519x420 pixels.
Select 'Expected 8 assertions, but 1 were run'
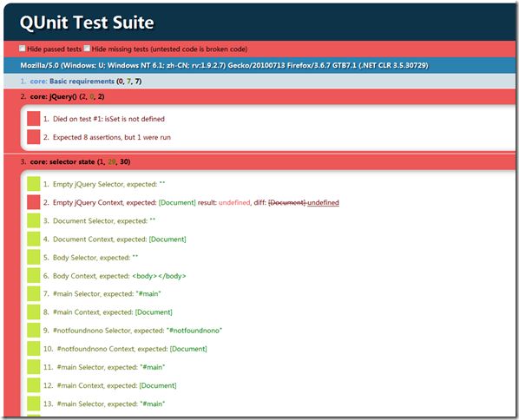[107, 137]
